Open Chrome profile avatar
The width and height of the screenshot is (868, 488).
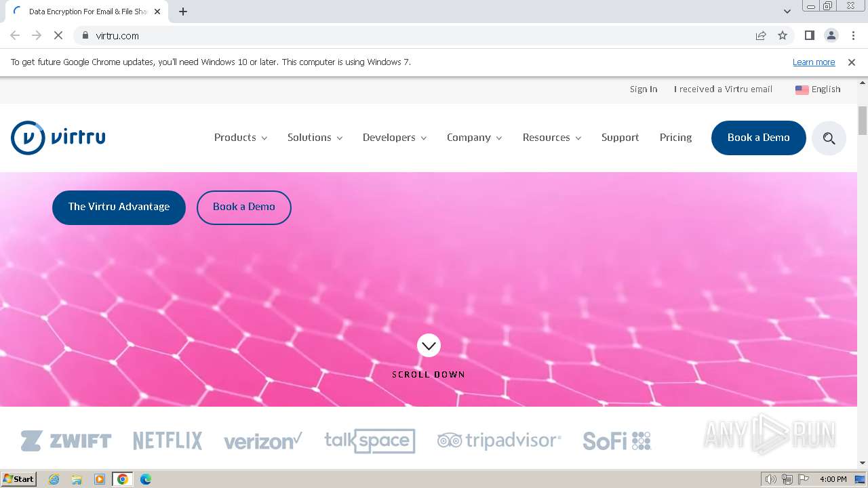pos(831,35)
